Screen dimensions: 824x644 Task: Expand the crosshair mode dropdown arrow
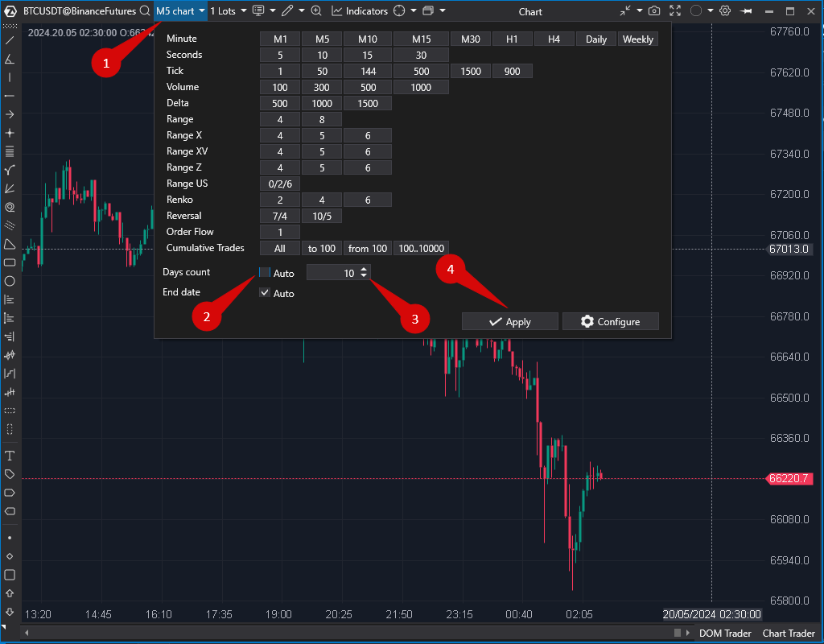coord(414,10)
